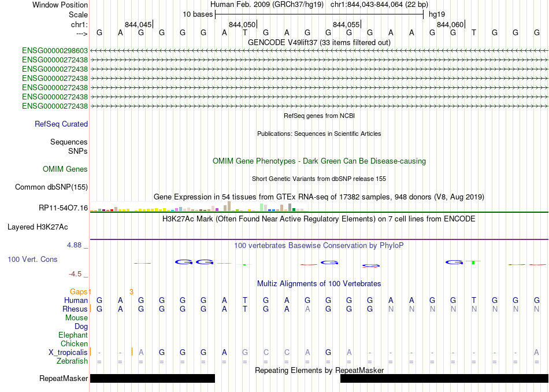Click the SNPs track label
The width and height of the screenshot is (549, 392).
[78, 151]
